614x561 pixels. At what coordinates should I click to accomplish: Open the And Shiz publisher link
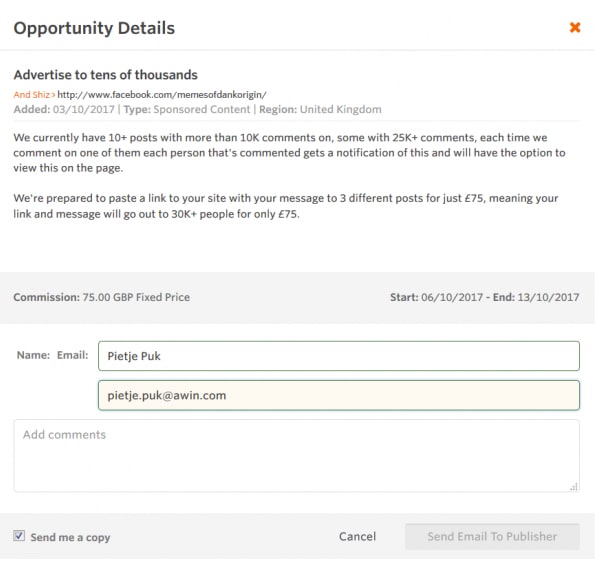[31, 95]
